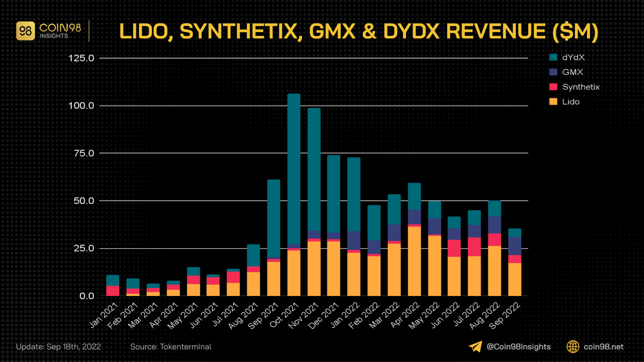Click the 'Source: Tokenterminal' text
This screenshot has width=644, height=362.
[x=171, y=347]
